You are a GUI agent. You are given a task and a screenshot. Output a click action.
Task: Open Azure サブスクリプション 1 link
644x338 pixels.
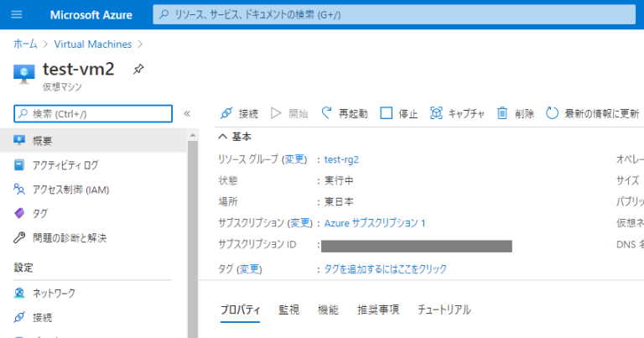(x=375, y=223)
